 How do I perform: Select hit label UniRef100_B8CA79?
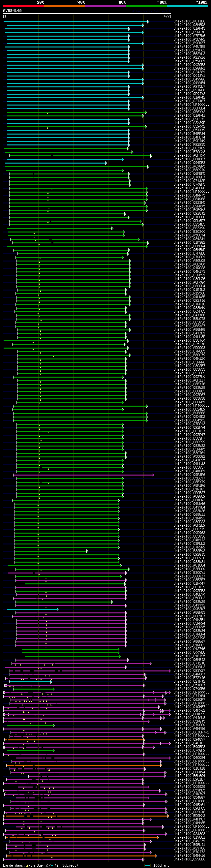[x=189, y=355]
